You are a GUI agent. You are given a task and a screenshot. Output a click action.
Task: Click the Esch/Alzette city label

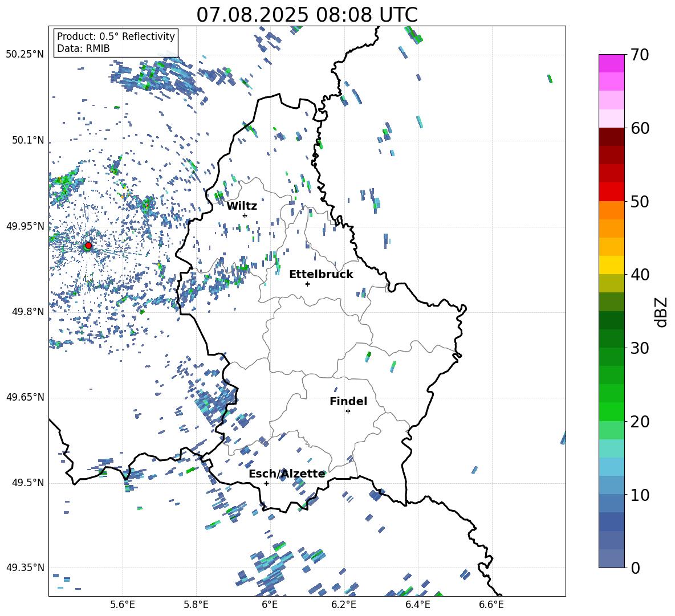tap(287, 474)
